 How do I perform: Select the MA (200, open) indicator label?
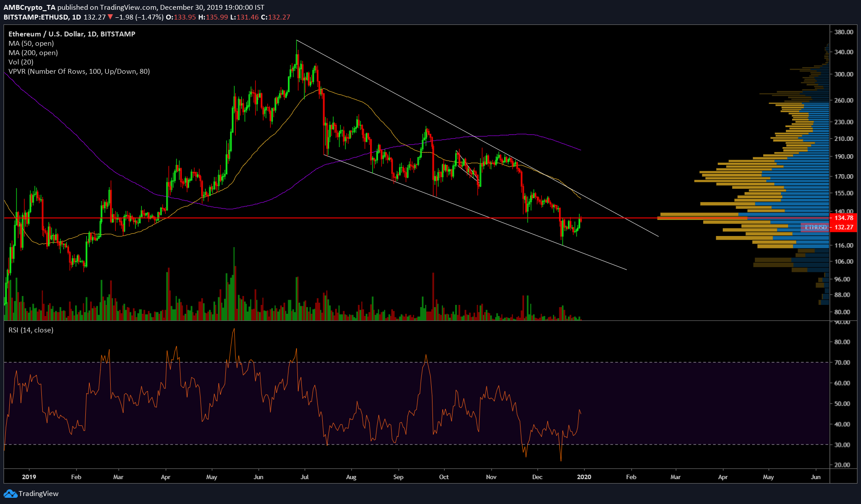33,52
